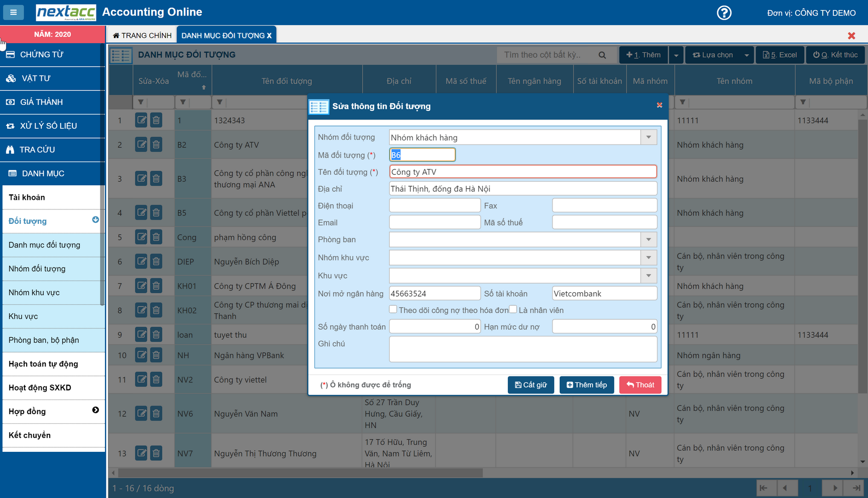The width and height of the screenshot is (868, 498).
Task: Go to the last page using pager icon
Action: (x=856, y=488)
